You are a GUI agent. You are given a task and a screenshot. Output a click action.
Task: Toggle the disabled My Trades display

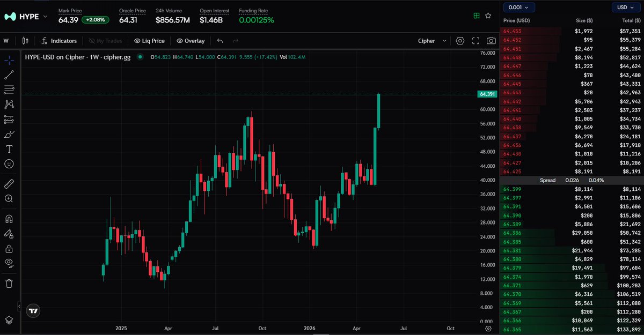click(105, 41)
